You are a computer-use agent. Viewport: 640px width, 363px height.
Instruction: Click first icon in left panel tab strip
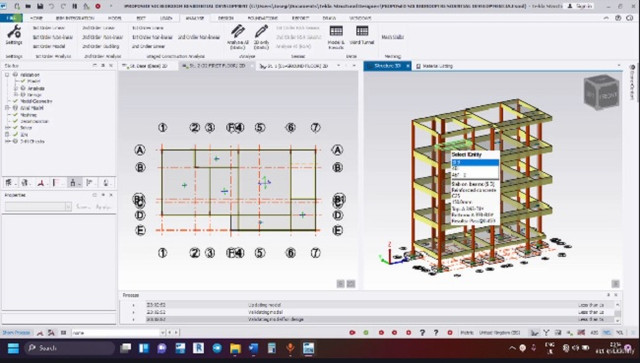pyautogui.click(x=9, y=183)
